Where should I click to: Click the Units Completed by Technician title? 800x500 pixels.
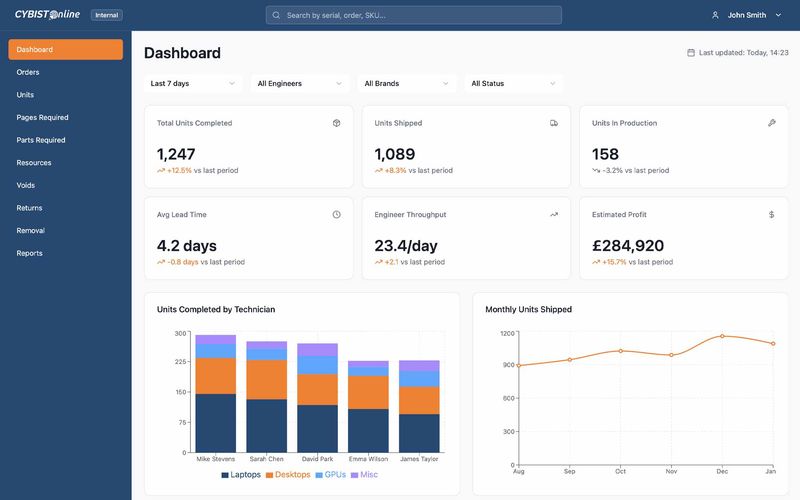[x=216, y=310]
